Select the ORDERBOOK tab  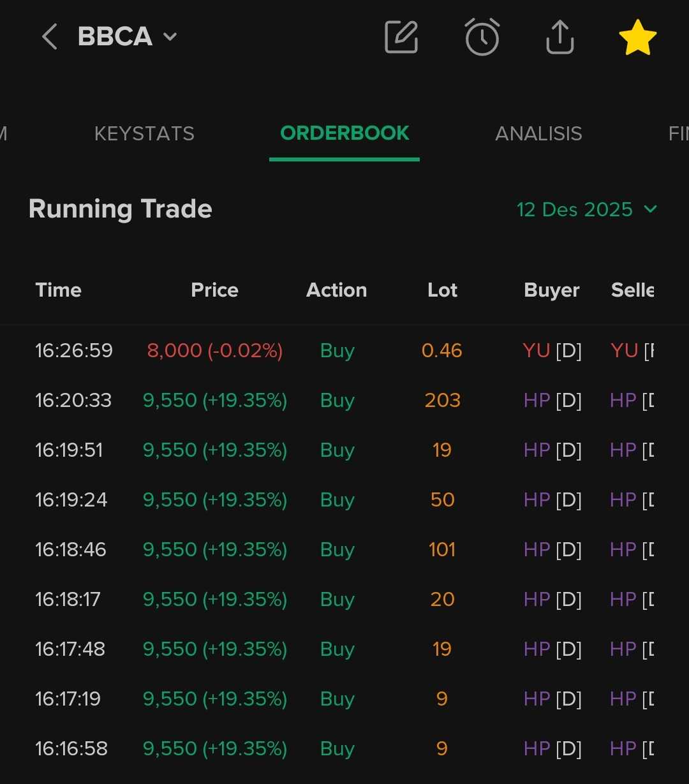point(344,133)
